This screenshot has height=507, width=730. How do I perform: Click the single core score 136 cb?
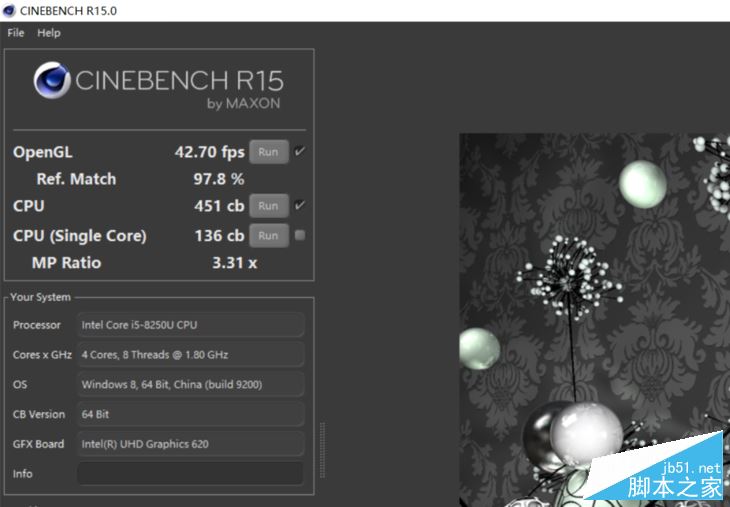click(219, 236)
